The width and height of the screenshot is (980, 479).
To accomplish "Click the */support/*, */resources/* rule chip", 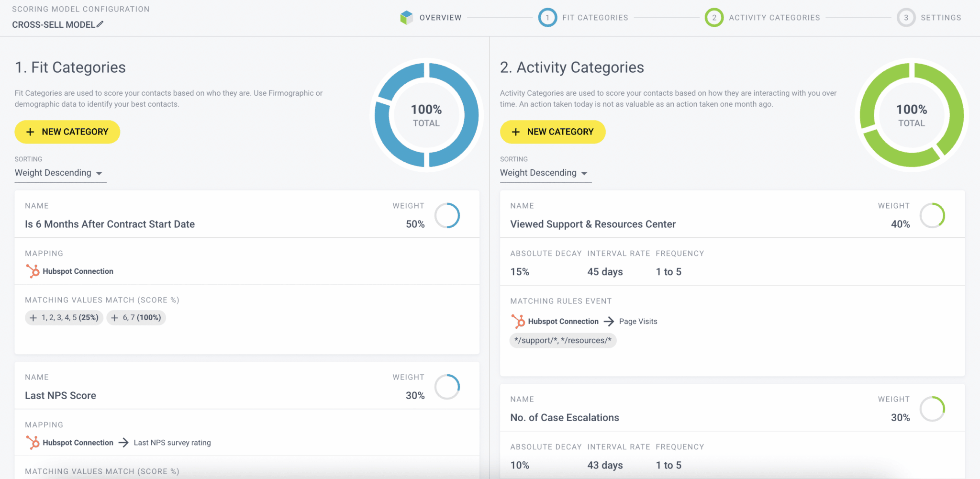I will [563, 341].
